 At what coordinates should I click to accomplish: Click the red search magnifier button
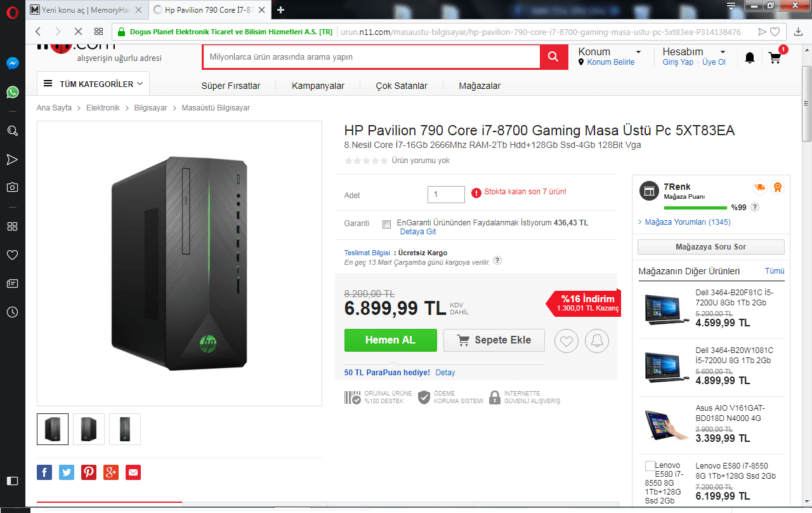tap(553, 57)
